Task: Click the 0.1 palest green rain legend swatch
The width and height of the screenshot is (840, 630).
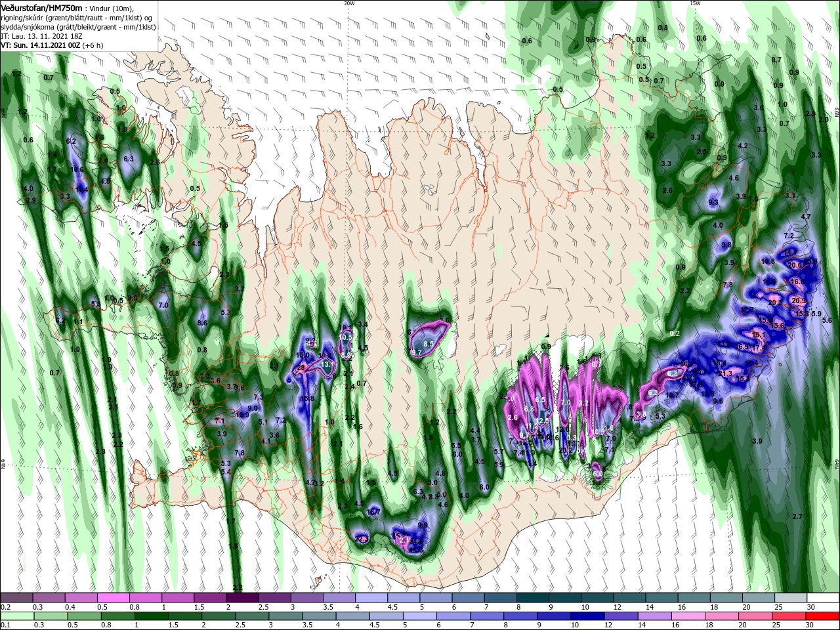Action: point(18,616)
